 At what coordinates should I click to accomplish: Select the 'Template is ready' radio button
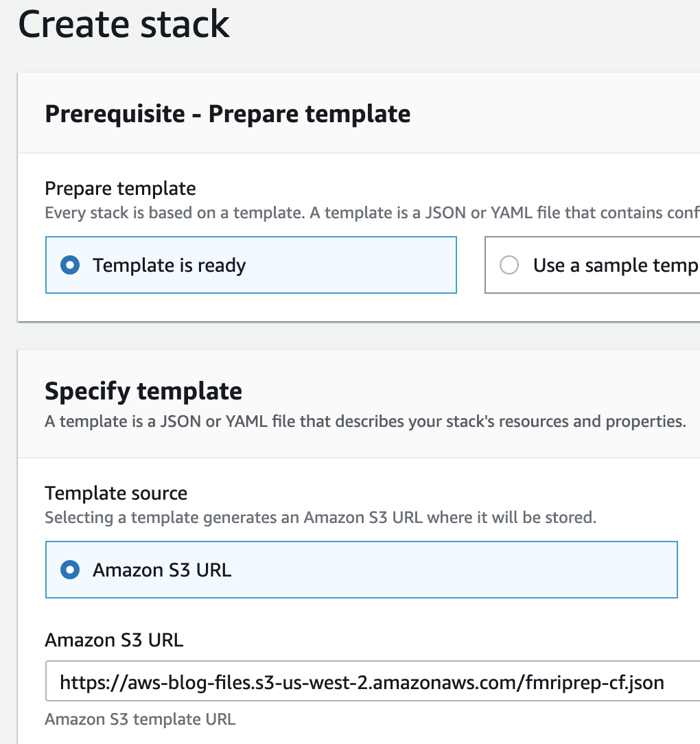(70, 265)
